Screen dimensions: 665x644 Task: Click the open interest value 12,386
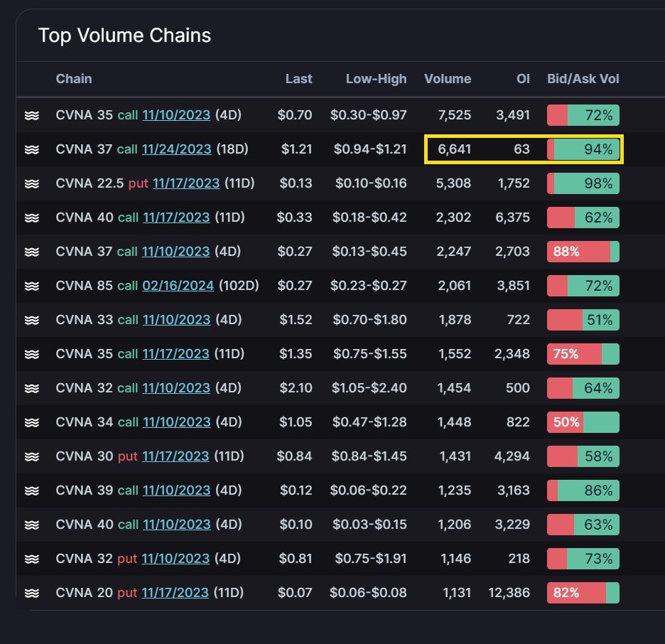point(509,593)
